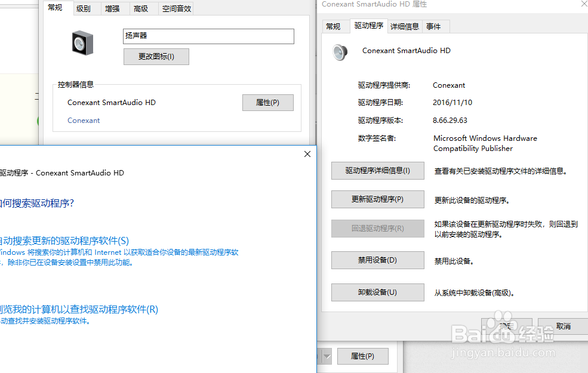588x373 pixels.
Task: Click the driver version 8.66.29.63
Action: (x=450, y=121)
